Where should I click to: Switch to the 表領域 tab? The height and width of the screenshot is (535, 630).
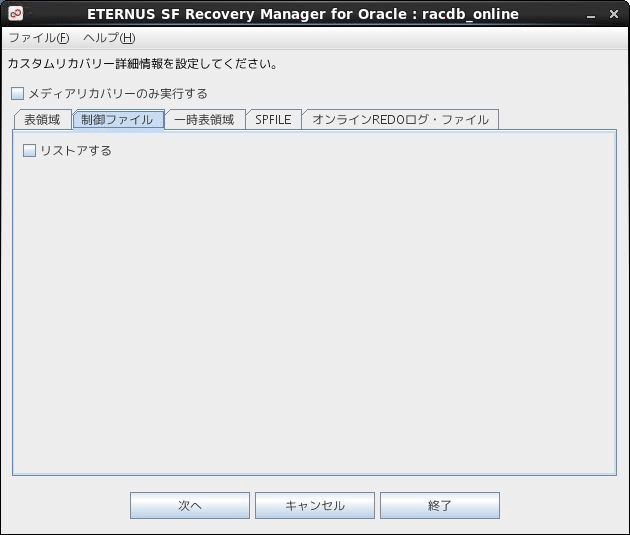[x=43, y=120]
